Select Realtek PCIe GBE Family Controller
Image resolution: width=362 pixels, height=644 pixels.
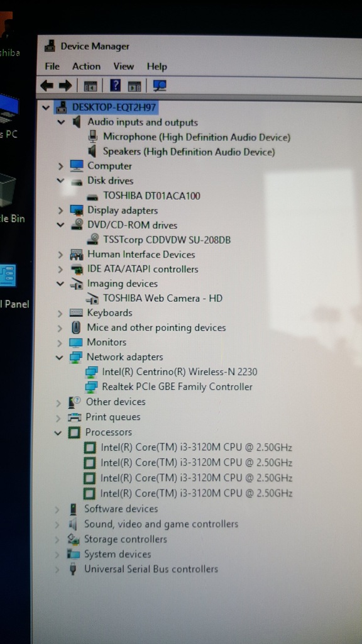177,387
